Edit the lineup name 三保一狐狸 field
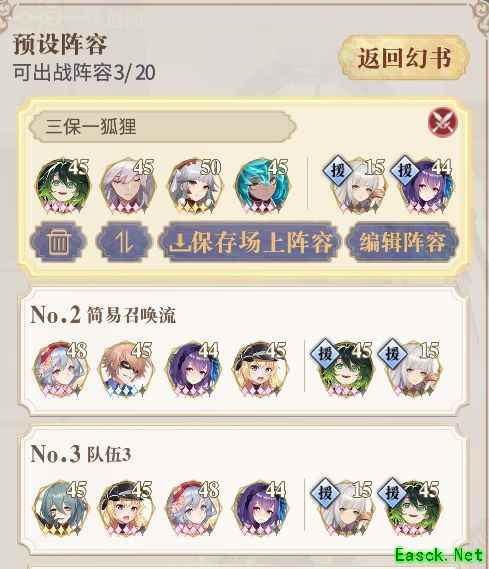Viewport: 489px width, 569px height. click(162, 127)
